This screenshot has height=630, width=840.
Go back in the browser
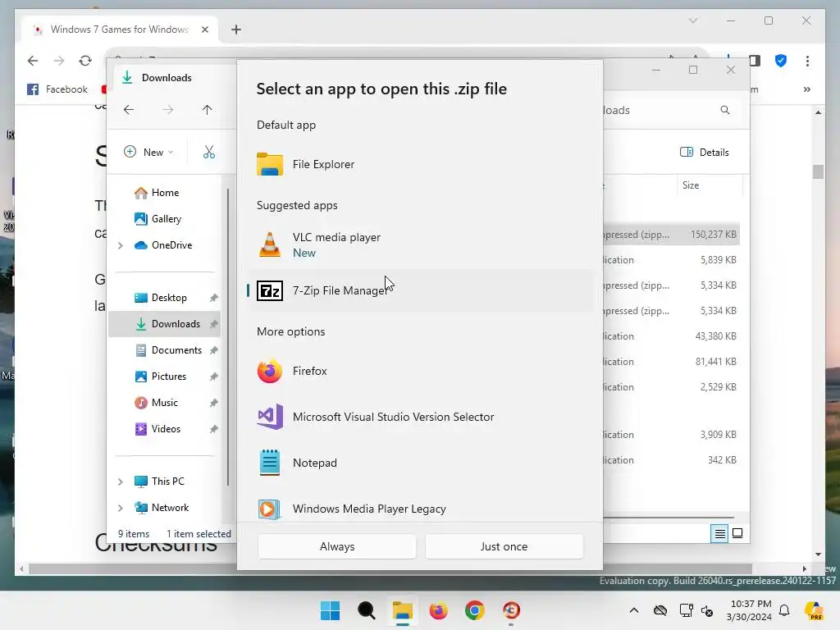point(33,61)
